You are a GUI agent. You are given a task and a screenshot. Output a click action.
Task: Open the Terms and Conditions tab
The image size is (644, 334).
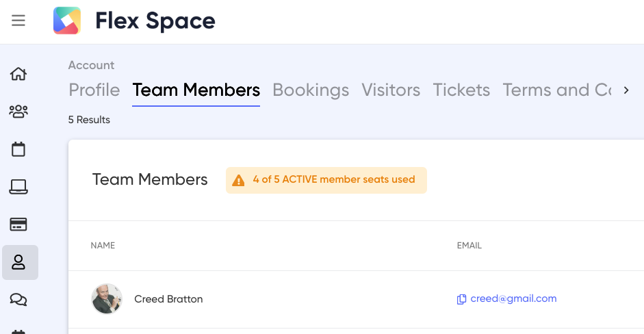coord(557,90)
